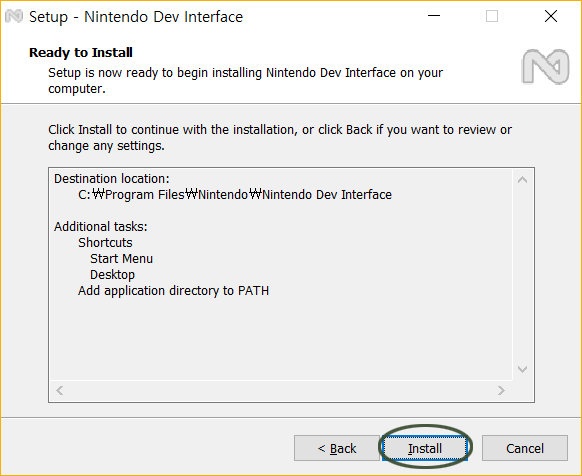Click the 'Desktop' line in the summary
The height and width of the screenshot is (476, 582).
[x=112, y=274]
